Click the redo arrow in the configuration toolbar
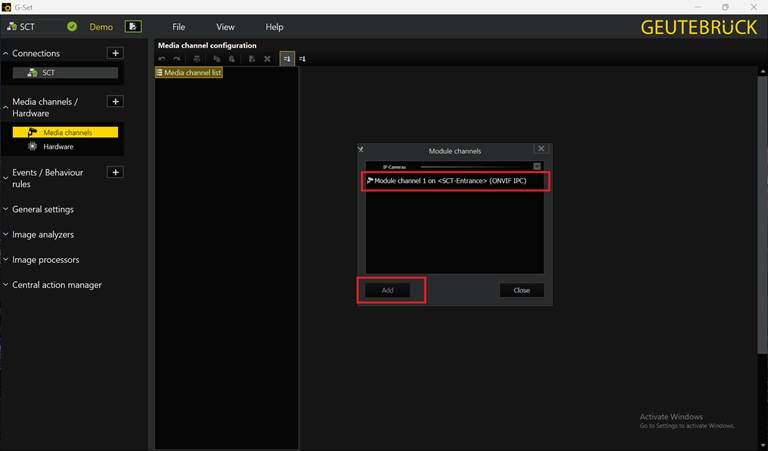Image resolution: width=768 pixels, height=451 pixels. 177,59
